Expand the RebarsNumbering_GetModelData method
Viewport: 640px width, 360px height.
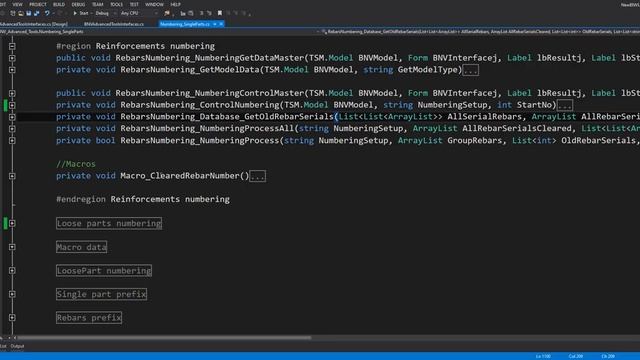(12, 70)
